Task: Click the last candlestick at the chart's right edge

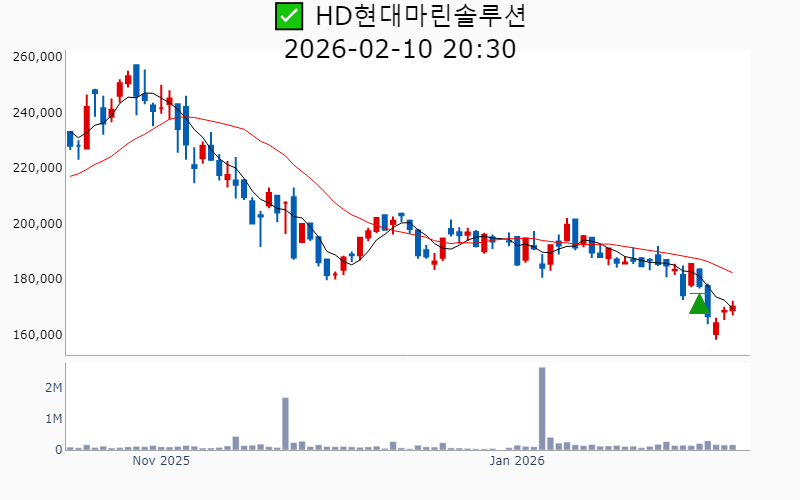Action: [x=733, y=308]
